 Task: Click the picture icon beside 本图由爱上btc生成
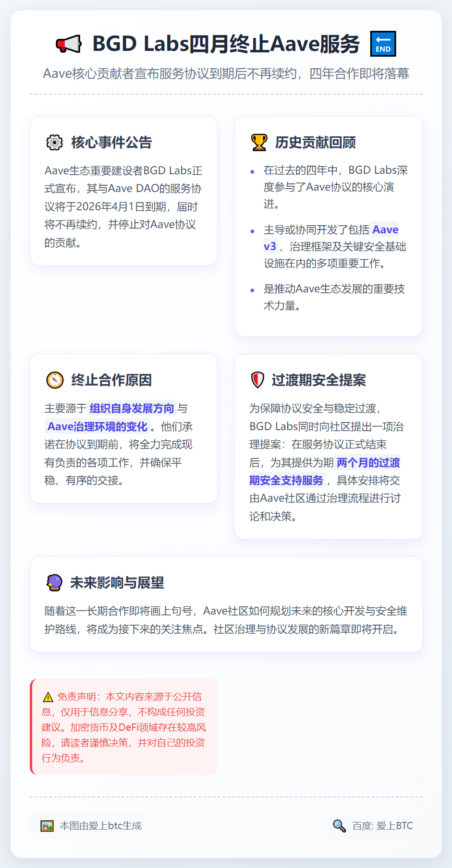[47, 826]
